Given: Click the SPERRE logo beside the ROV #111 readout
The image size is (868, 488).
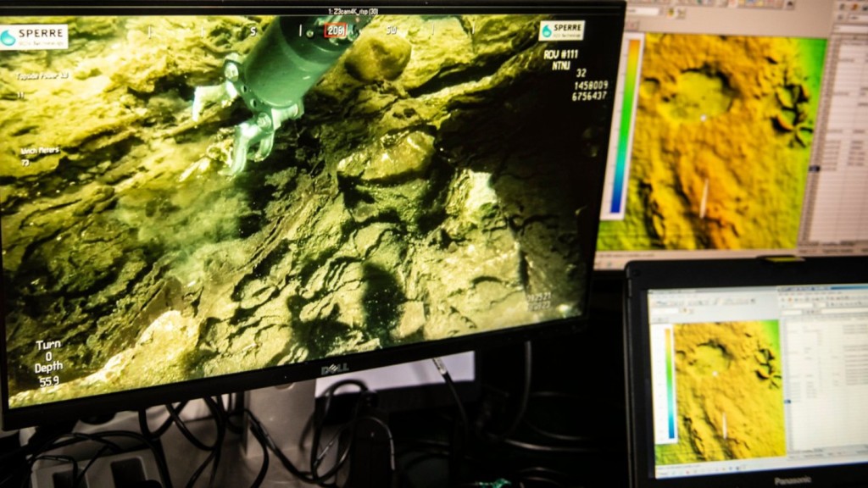Looking at the screenshot, I should point(561,30).
